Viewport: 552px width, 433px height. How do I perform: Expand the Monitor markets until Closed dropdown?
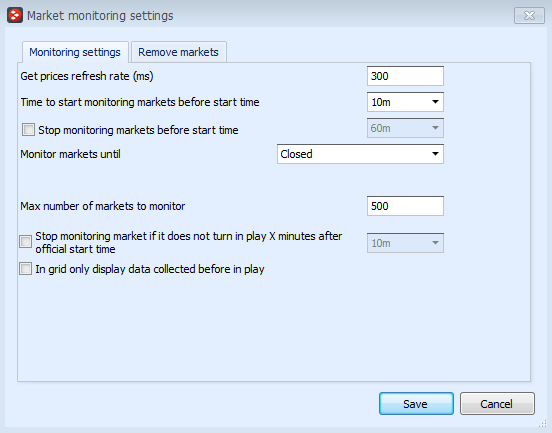(360, 154)
